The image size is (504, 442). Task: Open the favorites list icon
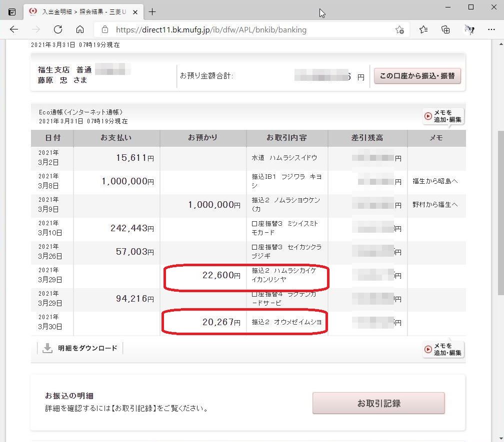point(423,30)
